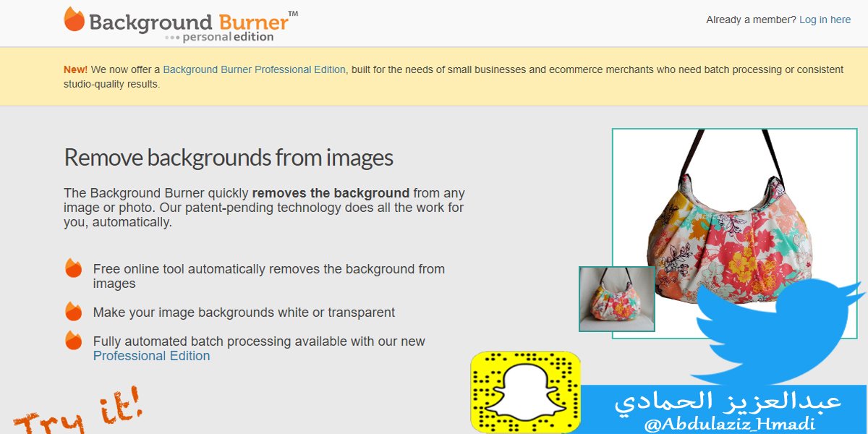Screen dimensions: 868x434
Task: Click the 'Background Burner' logo text
Action: click(x=188, y=21)
